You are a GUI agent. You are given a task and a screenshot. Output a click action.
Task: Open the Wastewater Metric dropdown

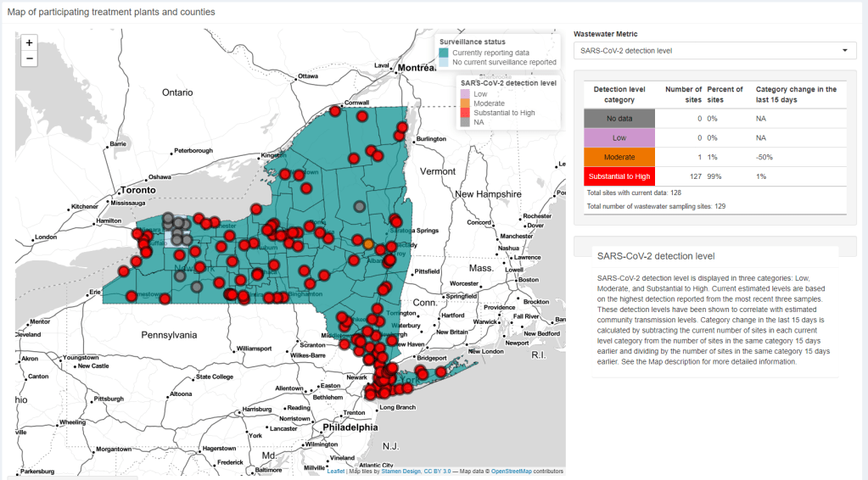714,51
